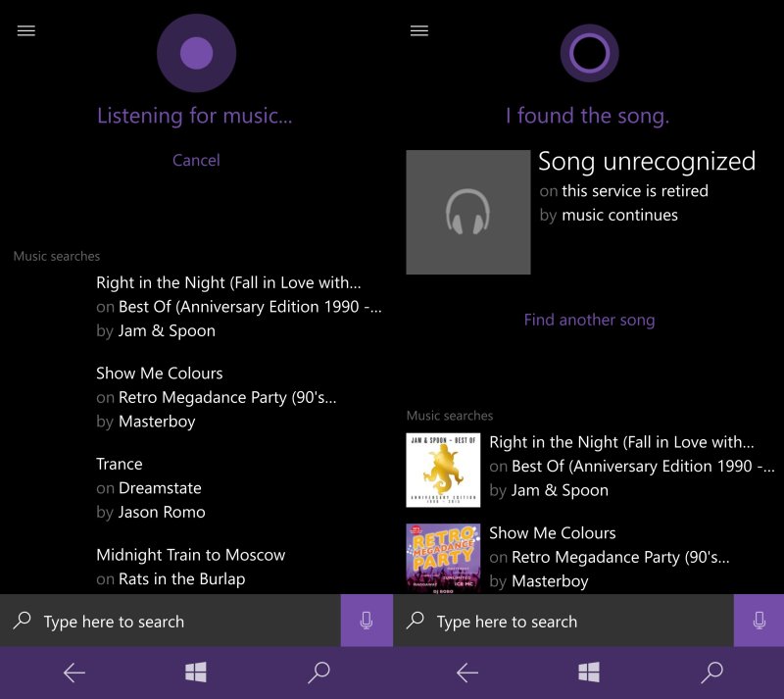Screen dimensions: 784x699
Task: Open hamburger menu on right screen
Action: (x=419, y=31)
